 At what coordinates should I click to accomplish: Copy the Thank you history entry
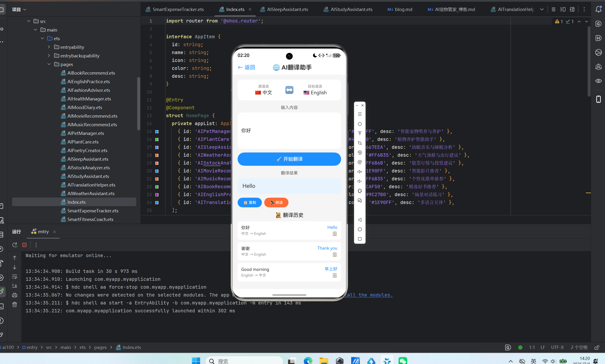[x=334, y=254]
